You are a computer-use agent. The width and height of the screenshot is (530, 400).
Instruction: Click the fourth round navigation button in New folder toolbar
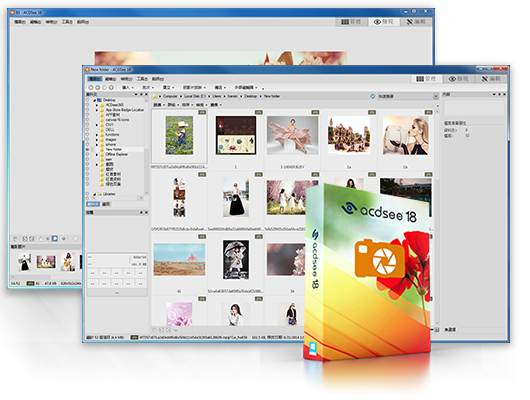click(111, 88)
